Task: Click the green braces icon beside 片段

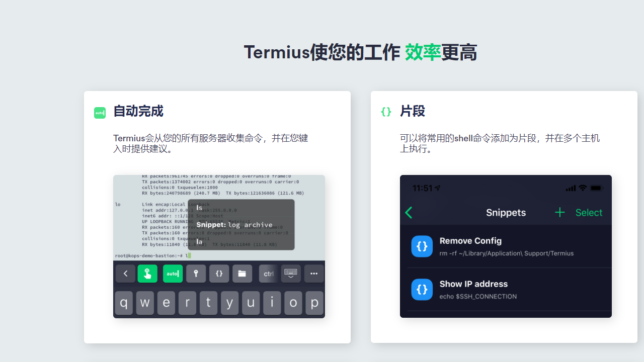Action: point(386,112)
